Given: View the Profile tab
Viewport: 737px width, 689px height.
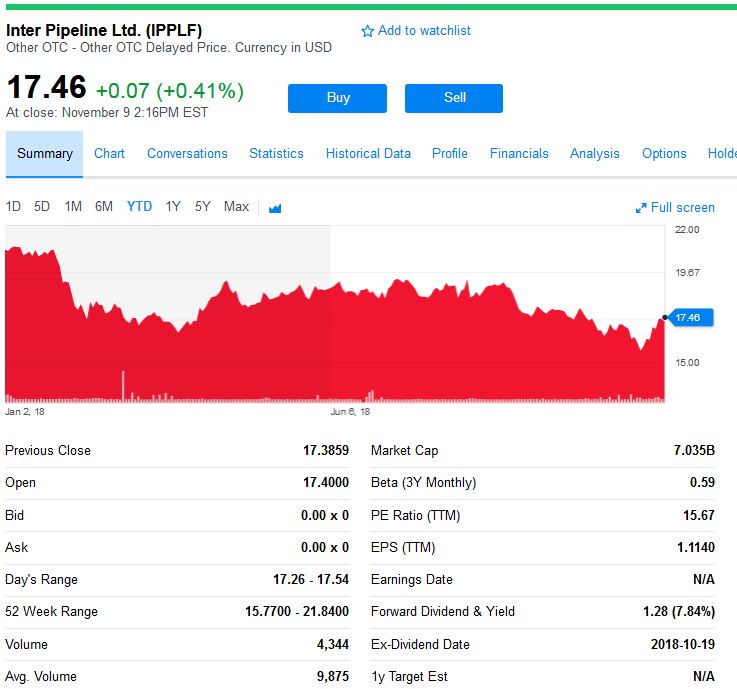Looking at the screenshot, I should click(450, 154).
